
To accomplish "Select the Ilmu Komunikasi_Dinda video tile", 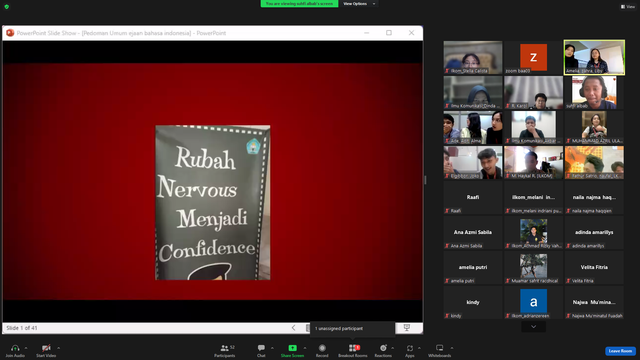I will (473, 92).
